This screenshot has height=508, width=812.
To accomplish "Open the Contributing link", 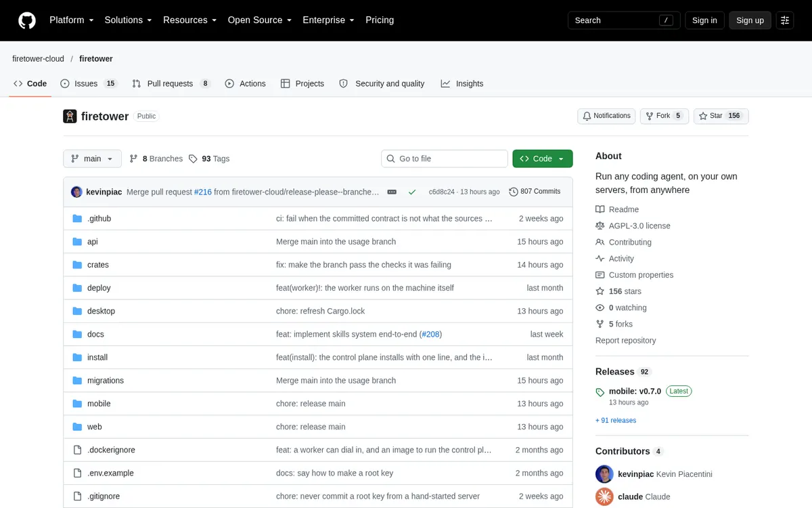I will [x=623, y=242].
